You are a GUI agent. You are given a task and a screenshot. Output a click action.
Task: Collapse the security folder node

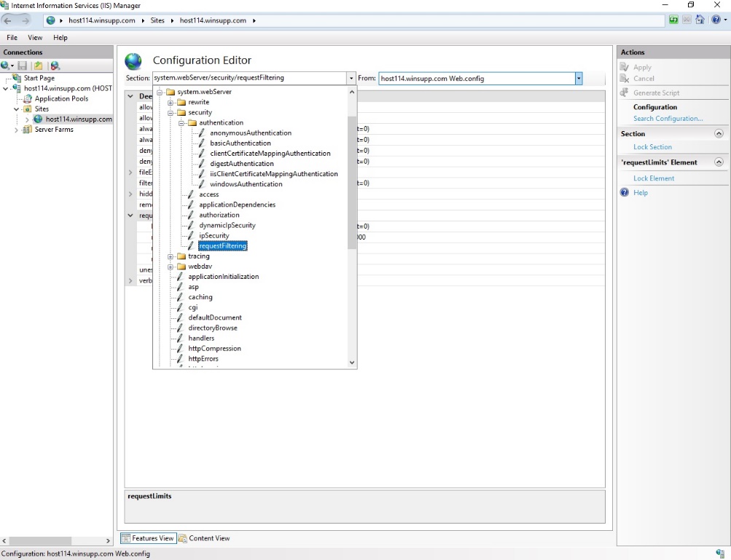coord(171,113)
